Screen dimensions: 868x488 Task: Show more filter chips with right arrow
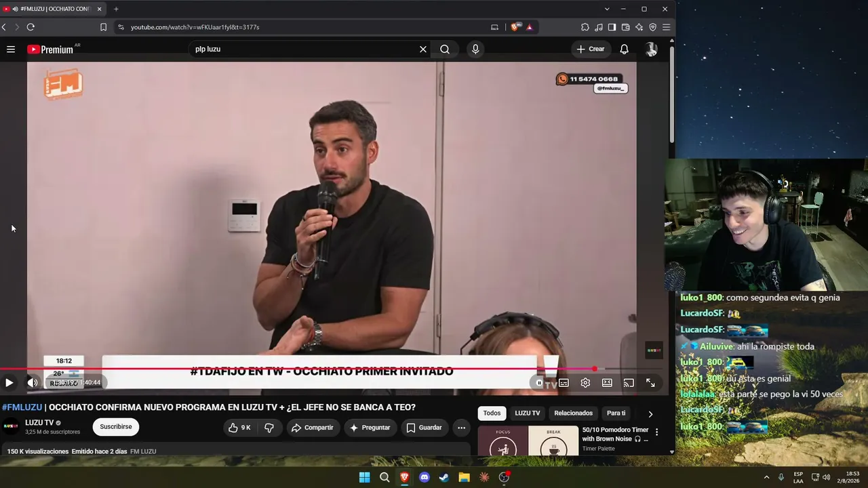650,414
